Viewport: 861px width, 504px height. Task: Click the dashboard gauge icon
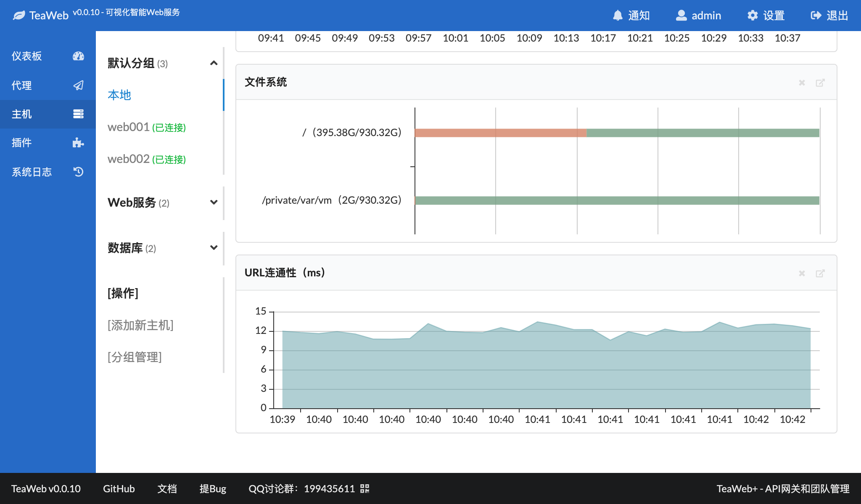(x=78, y=56)
